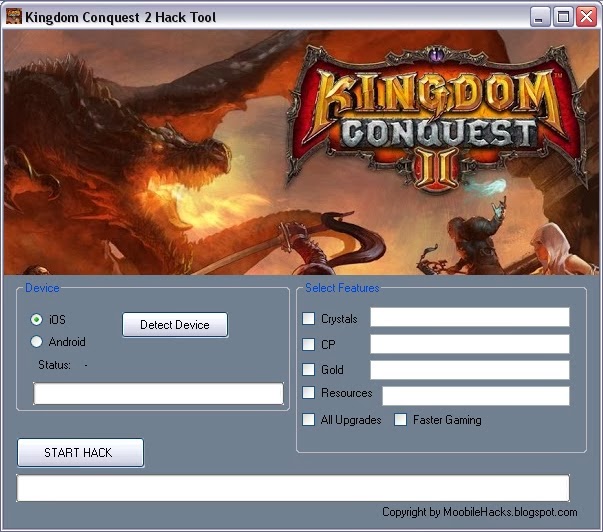Click the 'Device' group label

pos(42,288)
